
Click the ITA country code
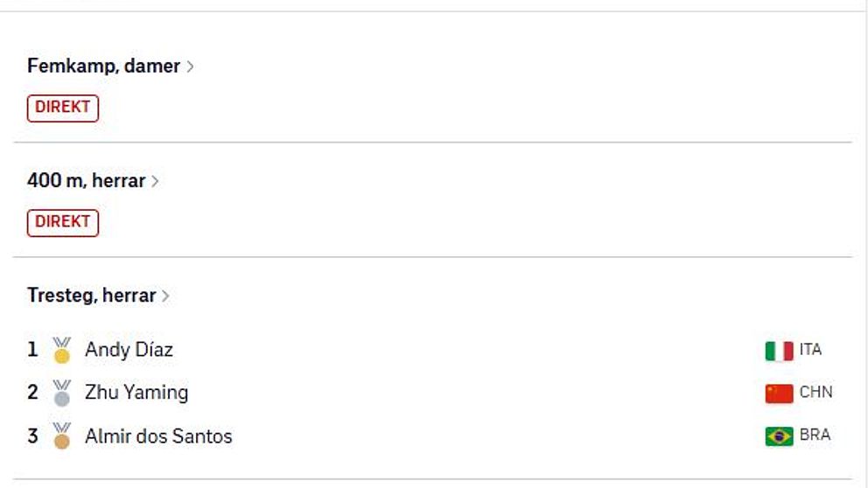810,350
